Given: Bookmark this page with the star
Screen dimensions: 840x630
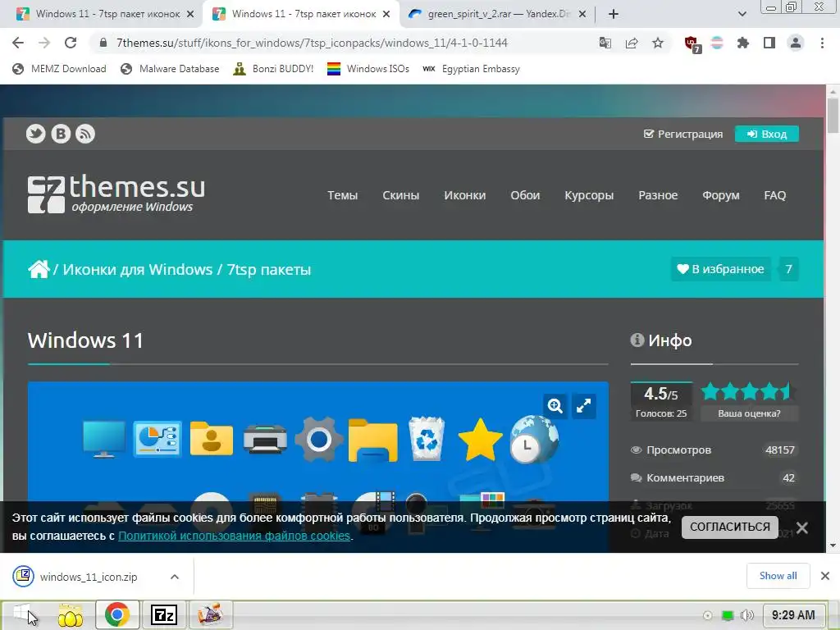Looking at the screenshot, I should pos(658,43).
